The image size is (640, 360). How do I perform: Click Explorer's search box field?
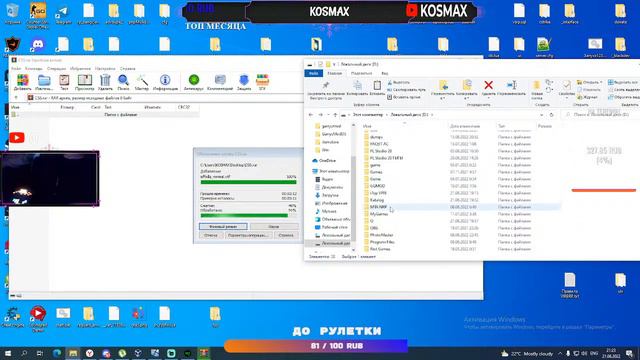600,115
